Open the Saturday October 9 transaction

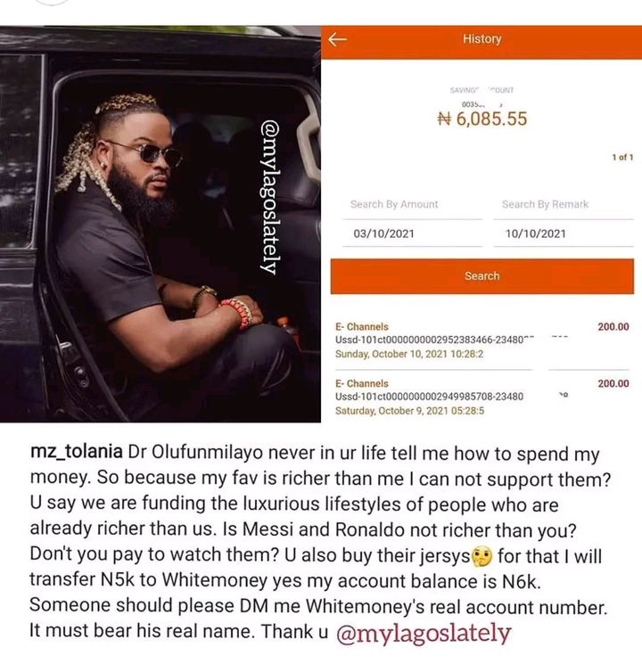coord(482,397)
